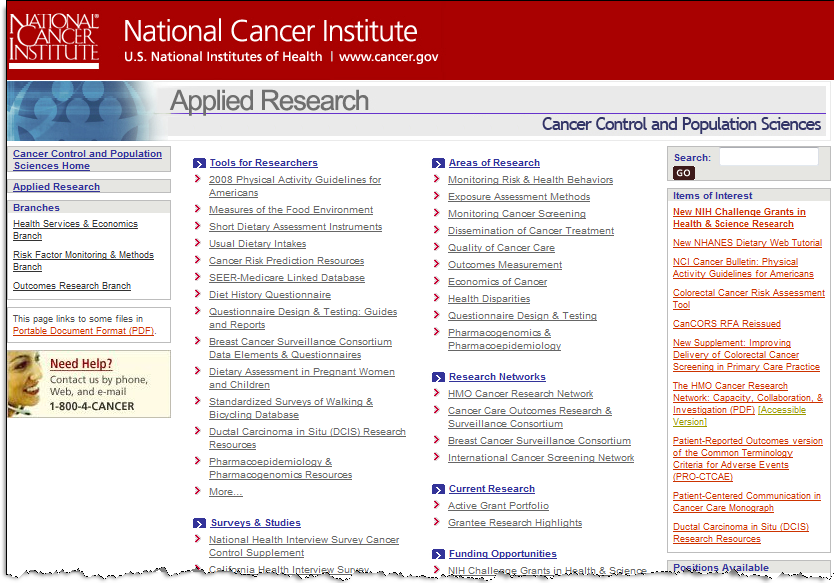Image resolution: width=834 pixels, height=583 pixels.
Task: Click the Need Help contact photo
Action: pos(25,383)
